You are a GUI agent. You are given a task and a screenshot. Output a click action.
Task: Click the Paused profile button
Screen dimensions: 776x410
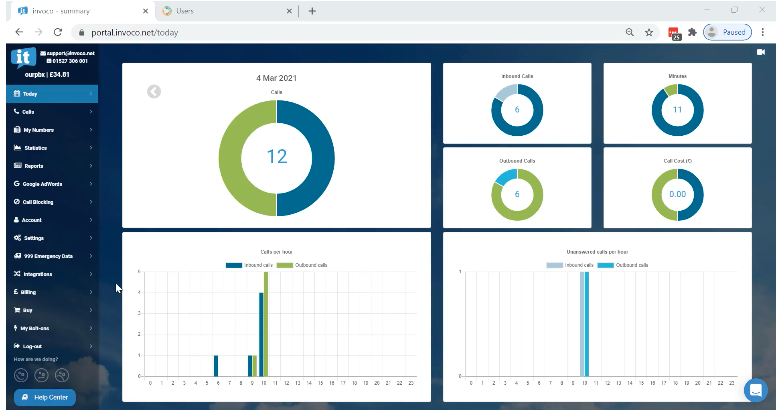(728, 32)
